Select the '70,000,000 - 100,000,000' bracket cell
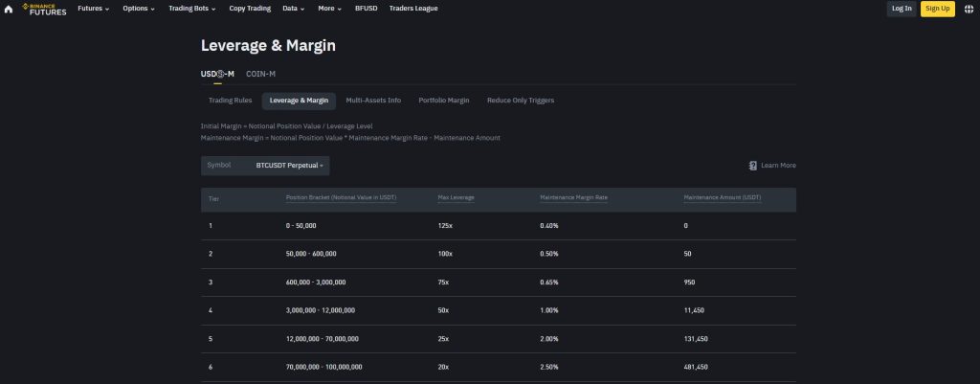Screen dimensions: 980x384 (x=323, y=367)
